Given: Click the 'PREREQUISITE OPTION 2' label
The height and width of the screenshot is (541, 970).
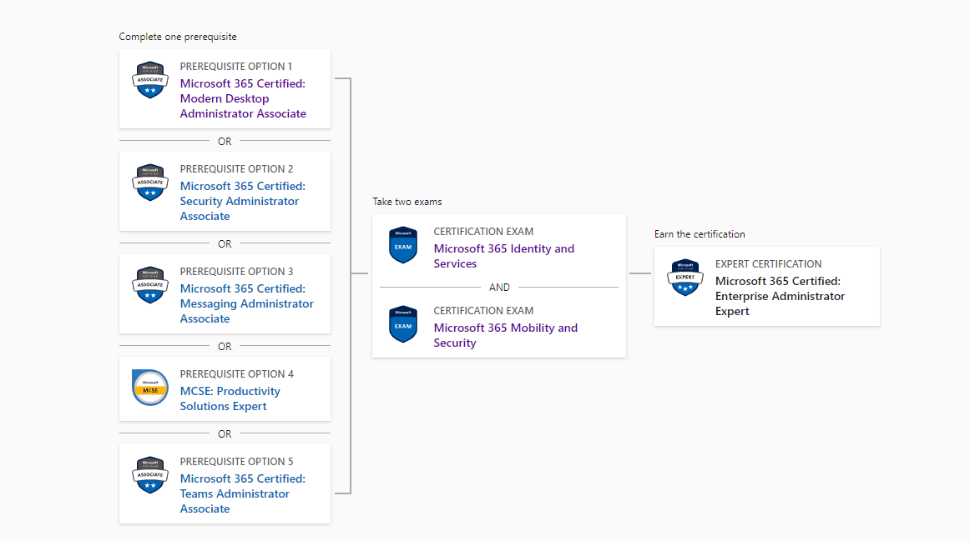Looking at the screenshot, I should pos(236,169).
